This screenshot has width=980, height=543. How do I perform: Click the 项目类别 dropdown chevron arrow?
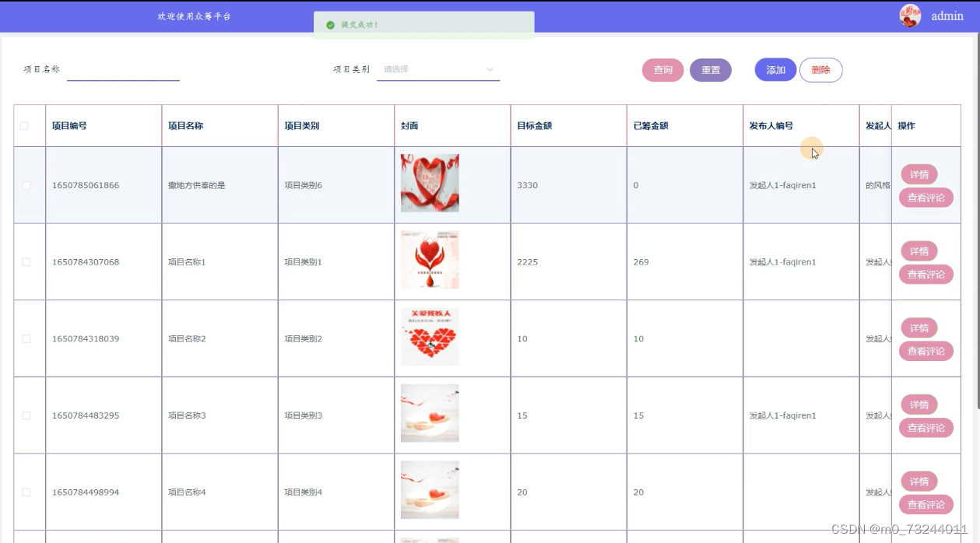(x=490, y=69)
